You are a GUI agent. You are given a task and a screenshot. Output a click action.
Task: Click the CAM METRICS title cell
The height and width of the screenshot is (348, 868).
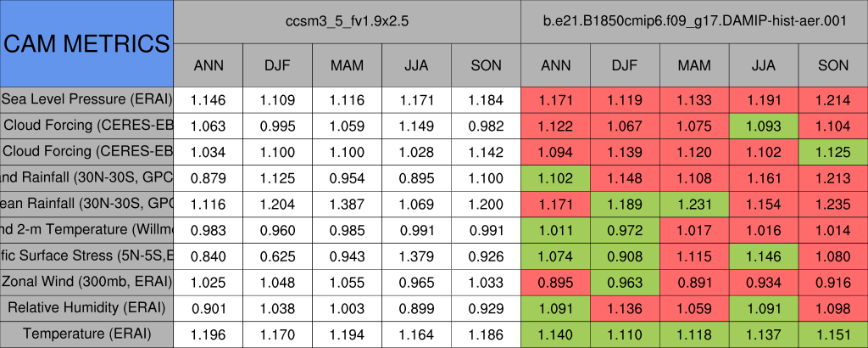tap(86, 42)
